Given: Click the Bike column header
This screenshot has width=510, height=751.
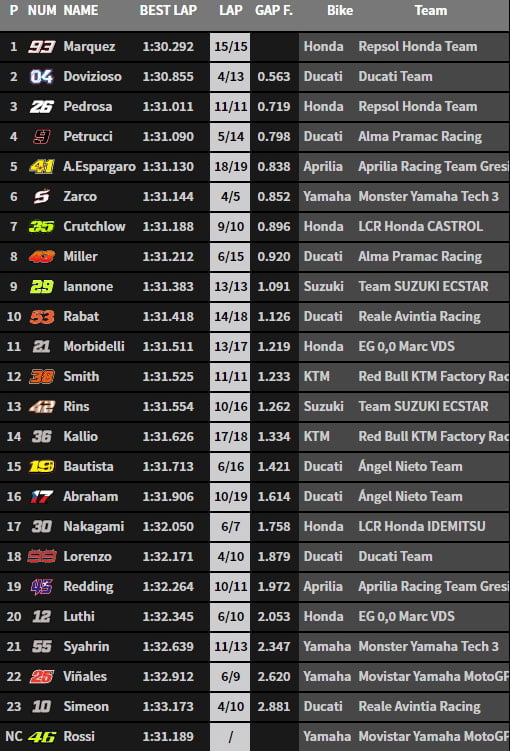Looking at the screenshot, I should [x=340, y=11].
